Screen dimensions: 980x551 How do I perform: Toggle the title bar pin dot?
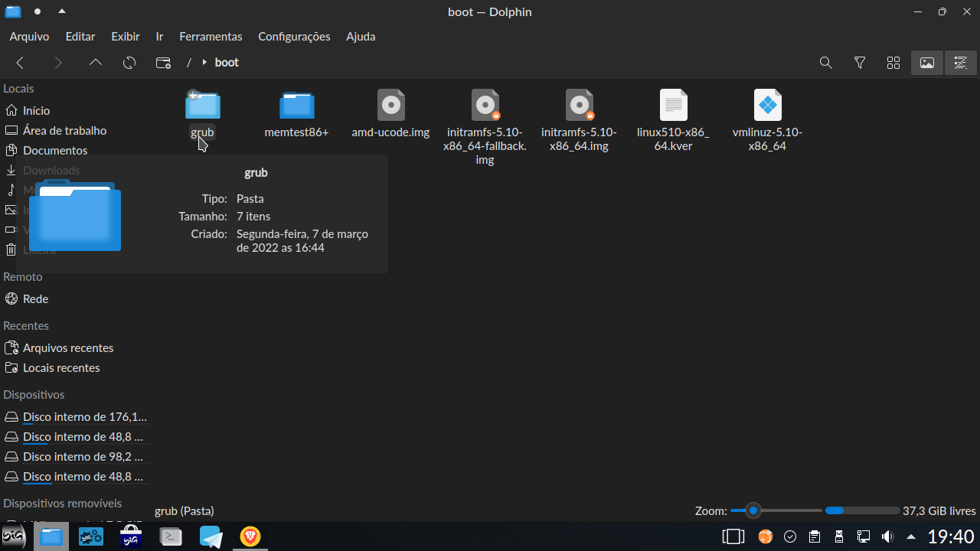(38, 11)
